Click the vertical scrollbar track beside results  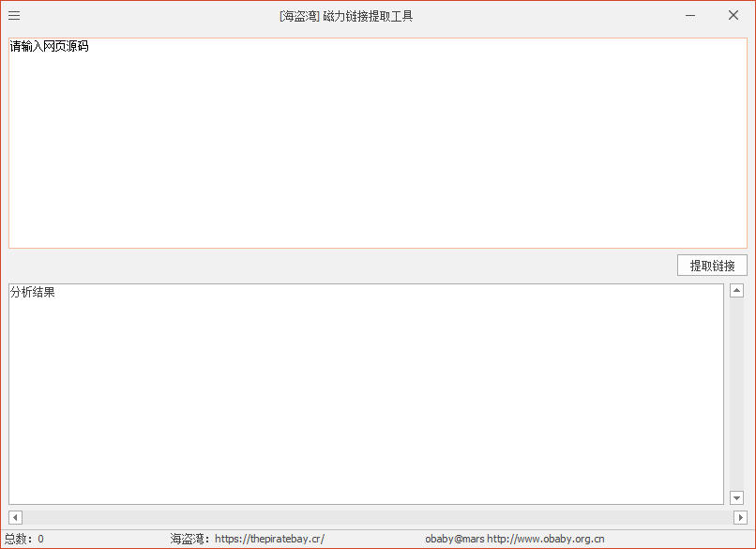point(736,394)
